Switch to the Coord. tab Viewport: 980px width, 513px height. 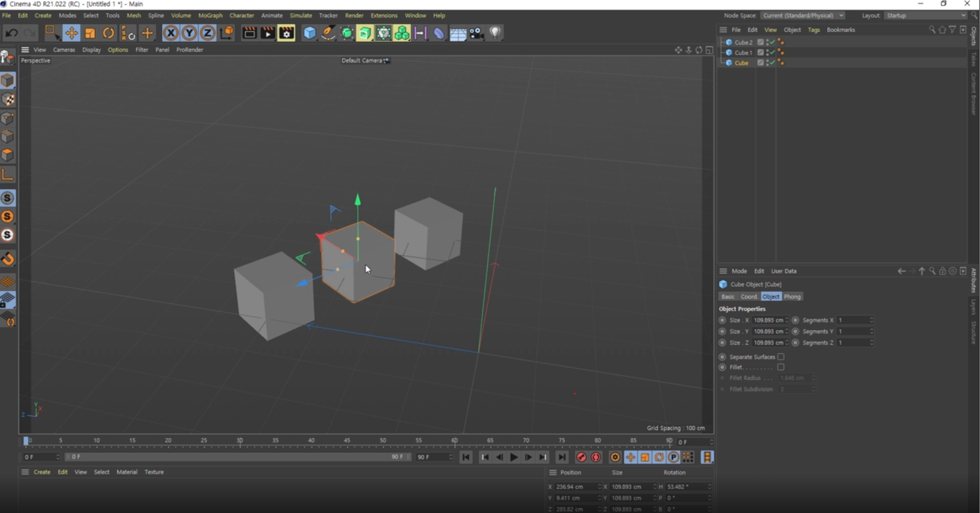point(748,297)
